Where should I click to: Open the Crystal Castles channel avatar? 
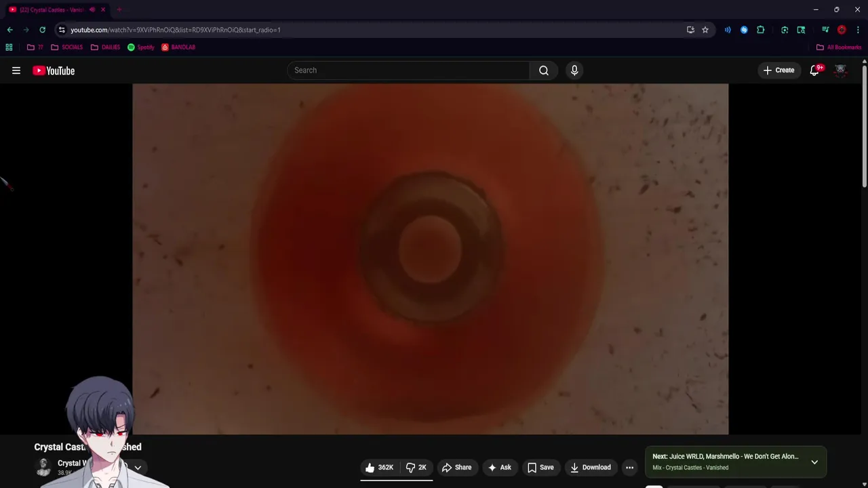coord(43,468)
